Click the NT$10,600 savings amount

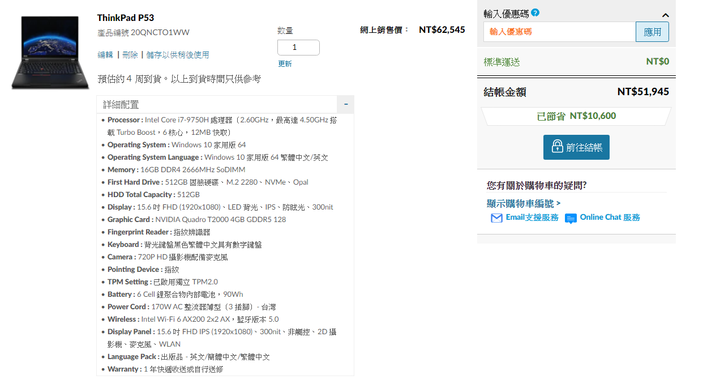(x=592, y=116)
